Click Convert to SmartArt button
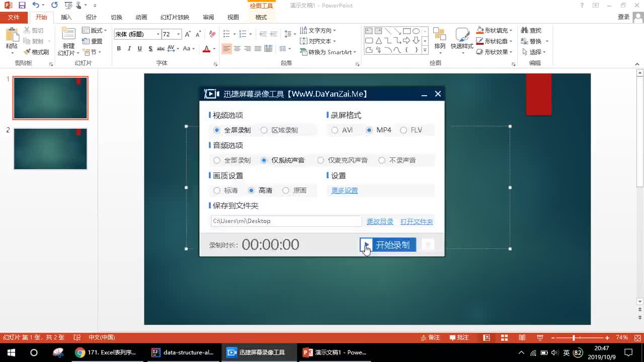 (328, 52)
